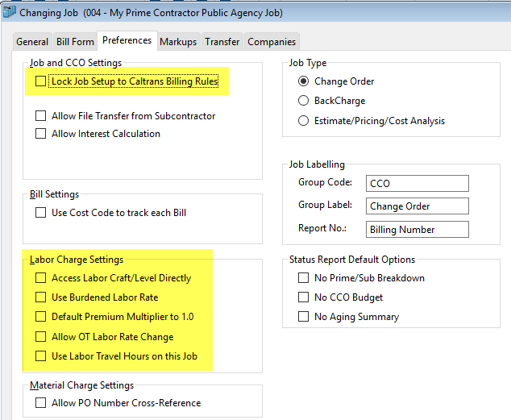The image size is (511, 420).
Task: Tick the Allow Interest Calculation checkbox
Action: click(41, 134)
